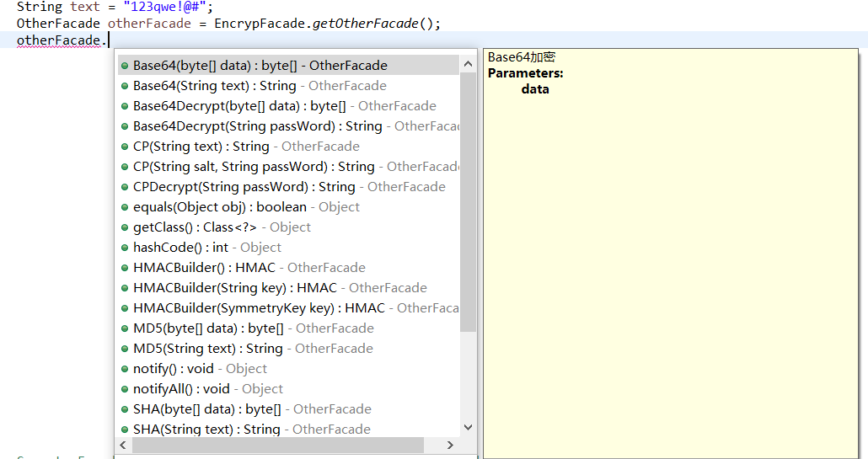Screen dimensions: 868x459
Task: Click green method icon beside Base64(byte[] data)
Action: click(x=124, y=66)
